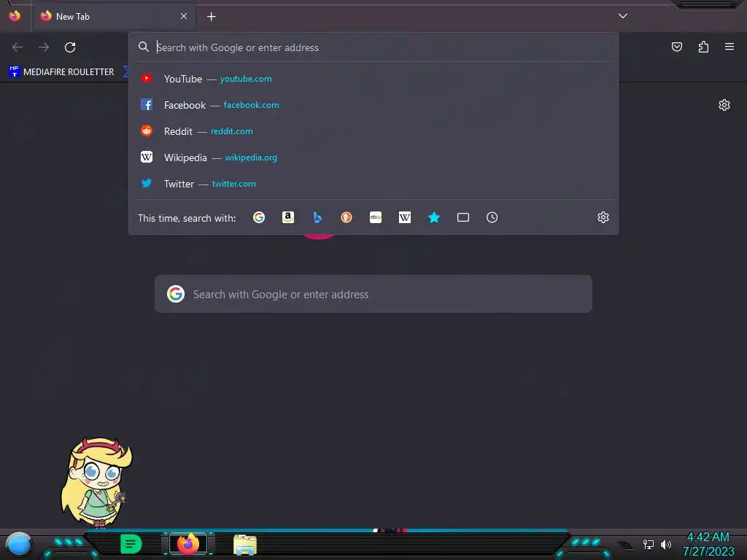Choose the YouTube youtube.com suggestion
Screen dimensions: 747x560
click(373, 79)
